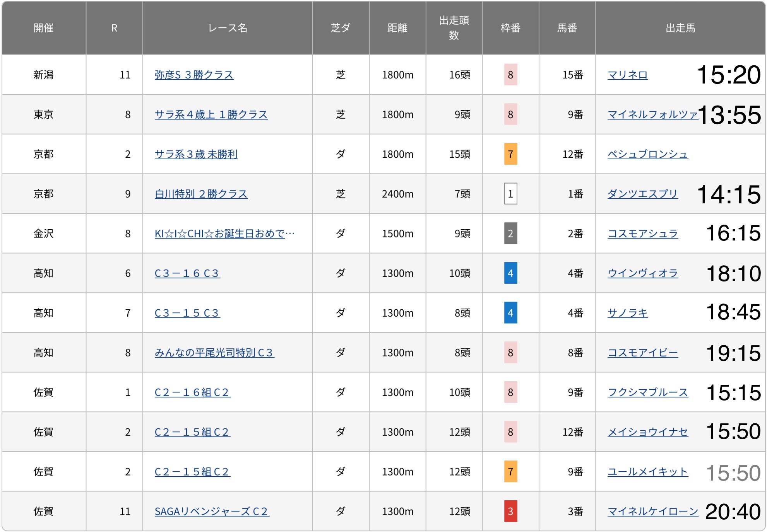Screen dimensions: 767x532
Task: Click the C3−16 C3 race link
Action: 187,273
